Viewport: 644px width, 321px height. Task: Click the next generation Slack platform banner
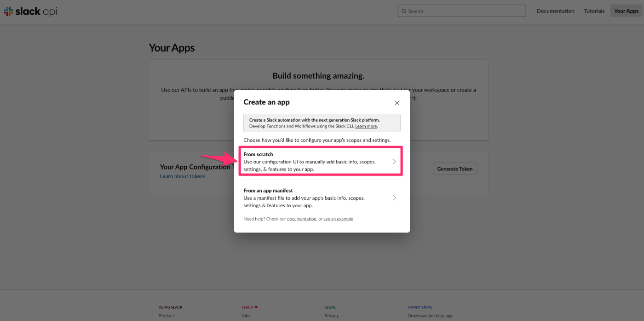pyautogui.click(x=322, y=123)
